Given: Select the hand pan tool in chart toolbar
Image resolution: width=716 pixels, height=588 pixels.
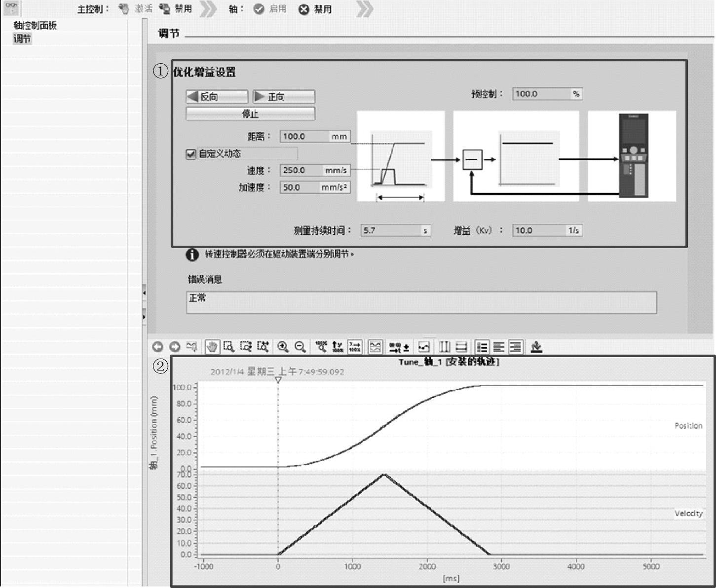Looking at the screenshot, I should click(212, 347).
